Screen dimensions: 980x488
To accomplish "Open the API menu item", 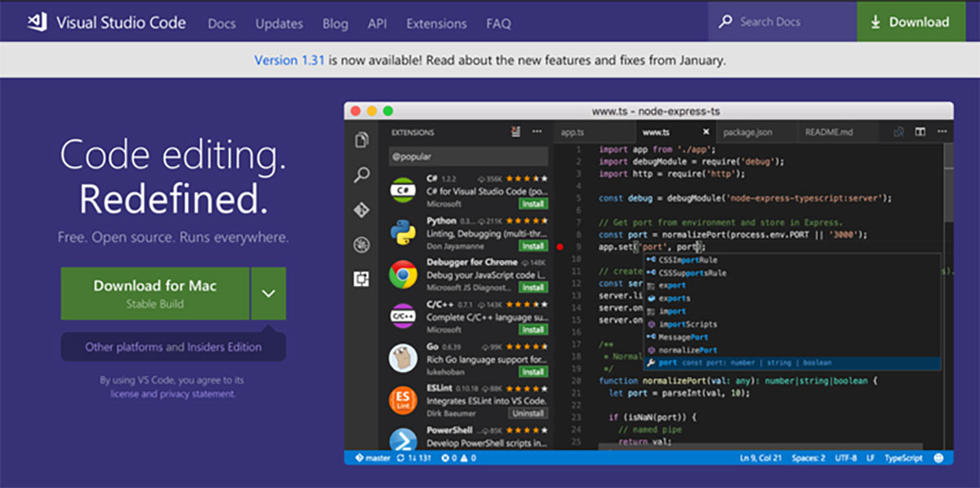I will pyautogui.click(x=377, y=23).
